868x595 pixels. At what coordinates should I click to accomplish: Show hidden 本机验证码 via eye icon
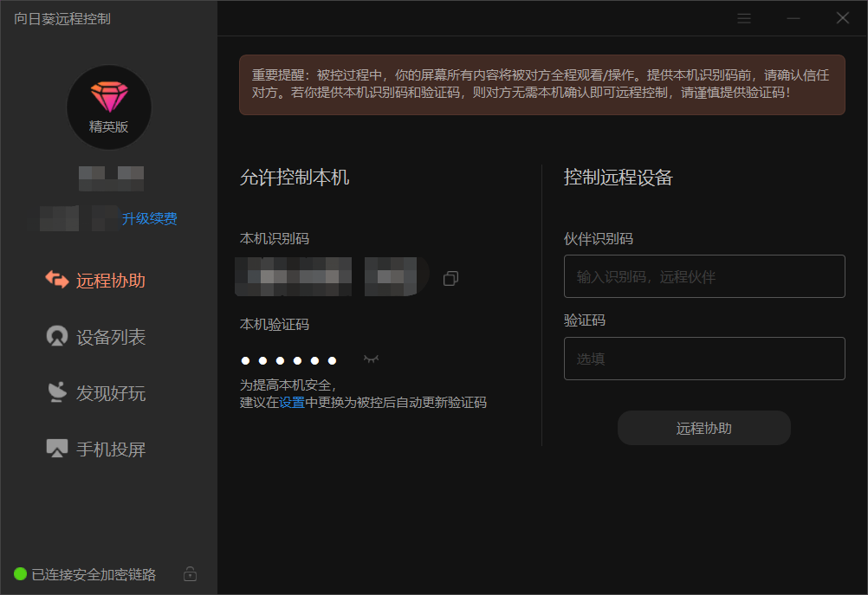click(372, 359)
